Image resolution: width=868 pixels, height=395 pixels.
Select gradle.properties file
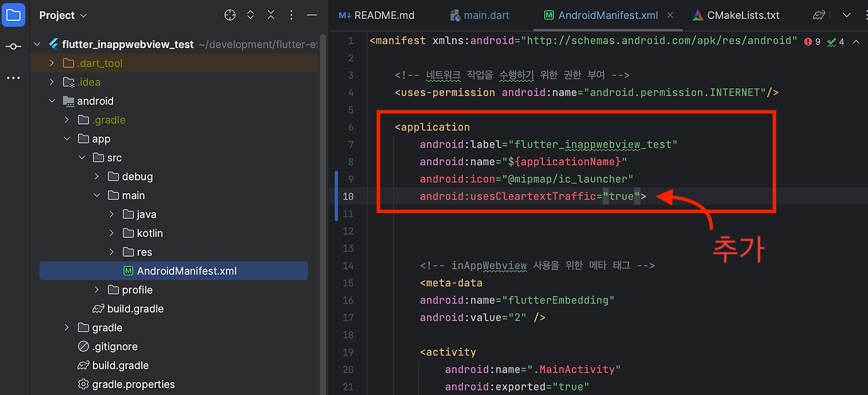[126, 385]
